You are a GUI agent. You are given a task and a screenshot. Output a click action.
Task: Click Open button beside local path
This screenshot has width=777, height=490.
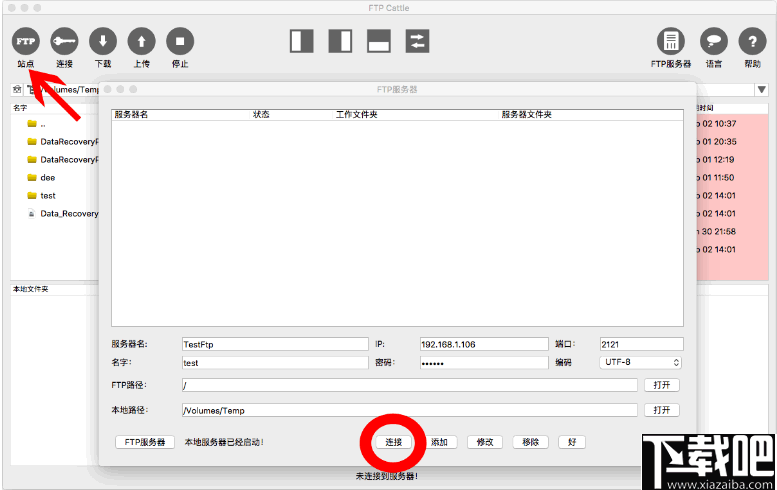662,410
